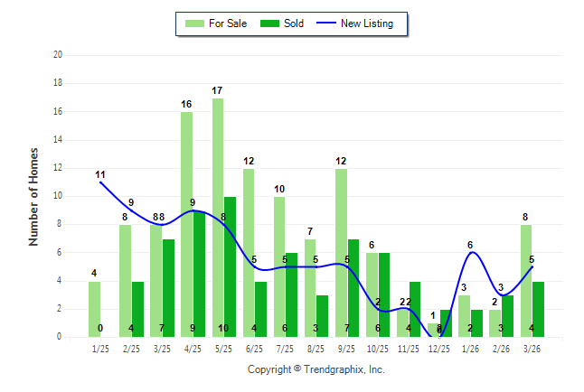Select the 1/25 For Sale bar showing 4

[x=95, y=309]
